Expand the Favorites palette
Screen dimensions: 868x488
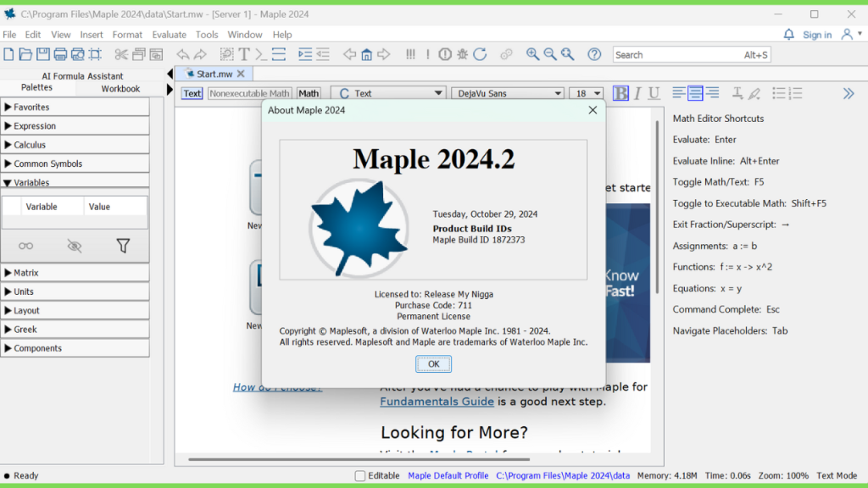[75, 107]
